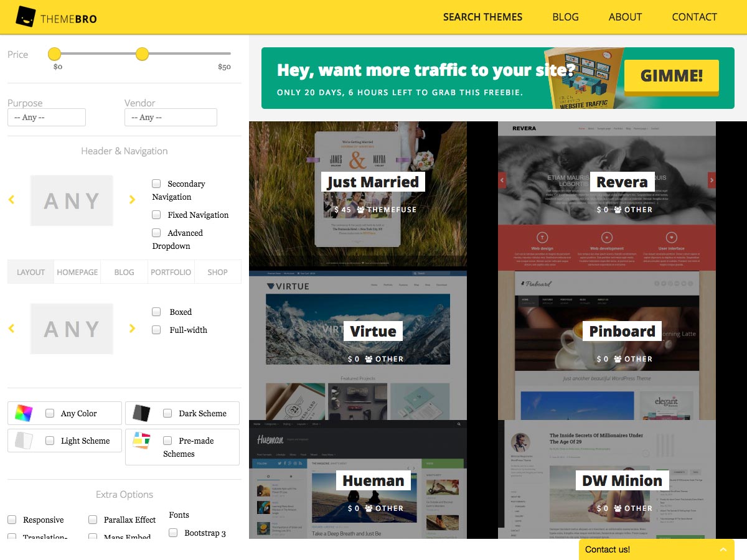This screenshot has width=747, height=560.
Task: Open BLOG in top navigation
Action: pos(565,17)
